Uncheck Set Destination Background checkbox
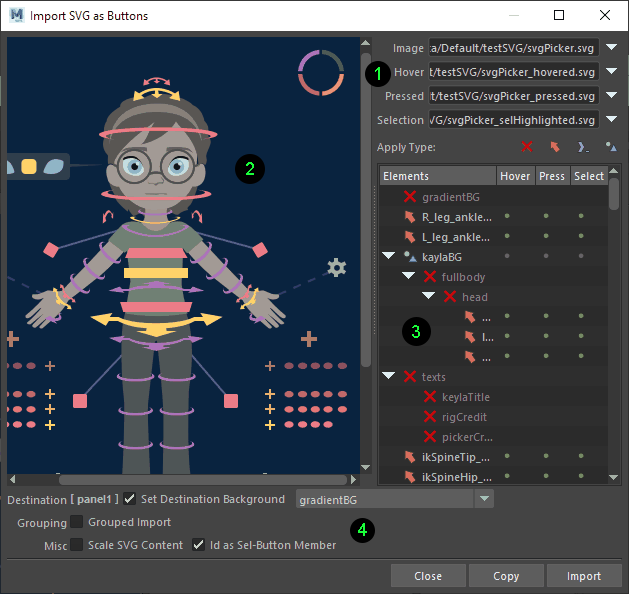 (130, 498)
